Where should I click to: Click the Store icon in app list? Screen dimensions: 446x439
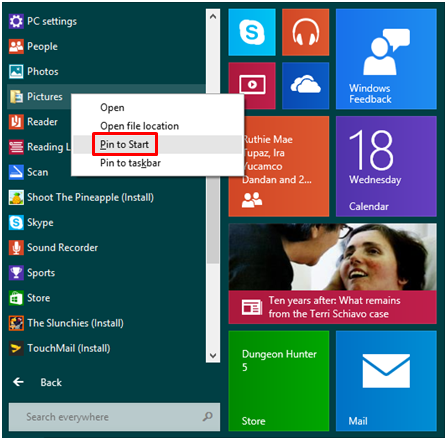(x=16, y=298)
